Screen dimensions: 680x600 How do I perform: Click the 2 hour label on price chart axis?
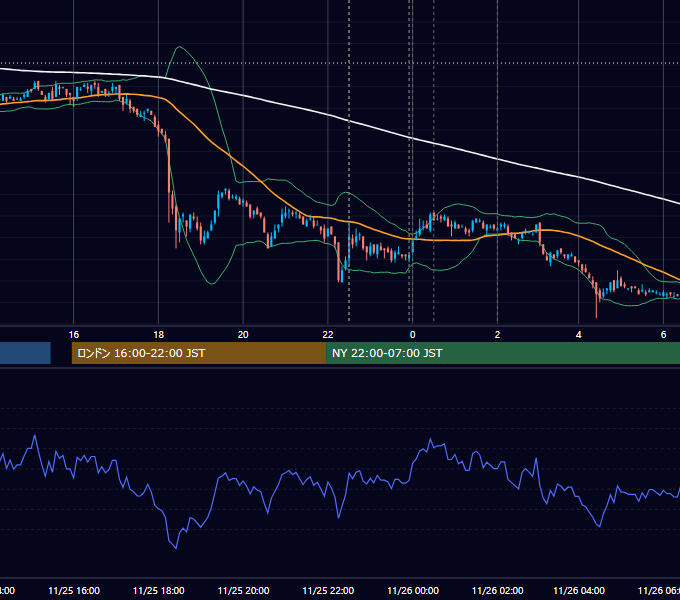point(497,335)
